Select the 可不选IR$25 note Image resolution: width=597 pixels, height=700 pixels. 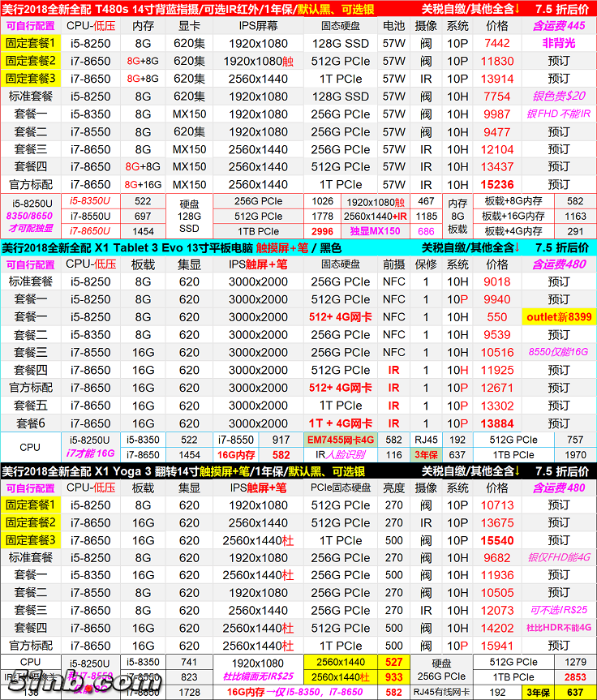coord(558,611)
